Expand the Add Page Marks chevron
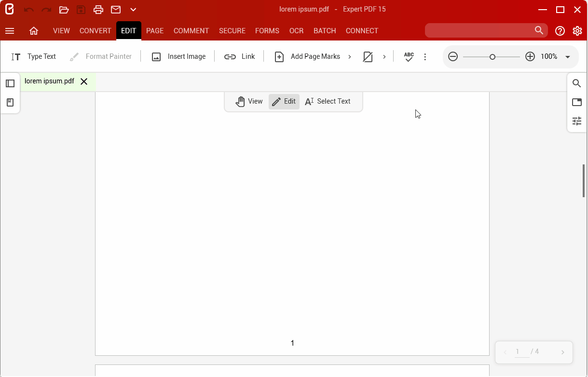The width and height of the screenshot is (588, 377). point(350,57)
